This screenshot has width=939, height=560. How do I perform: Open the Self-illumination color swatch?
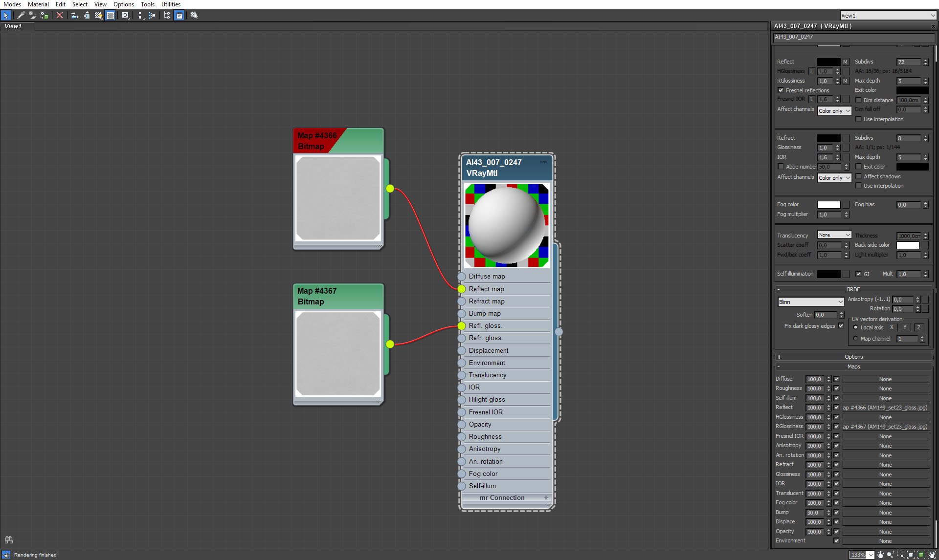[x=829, y=274]
